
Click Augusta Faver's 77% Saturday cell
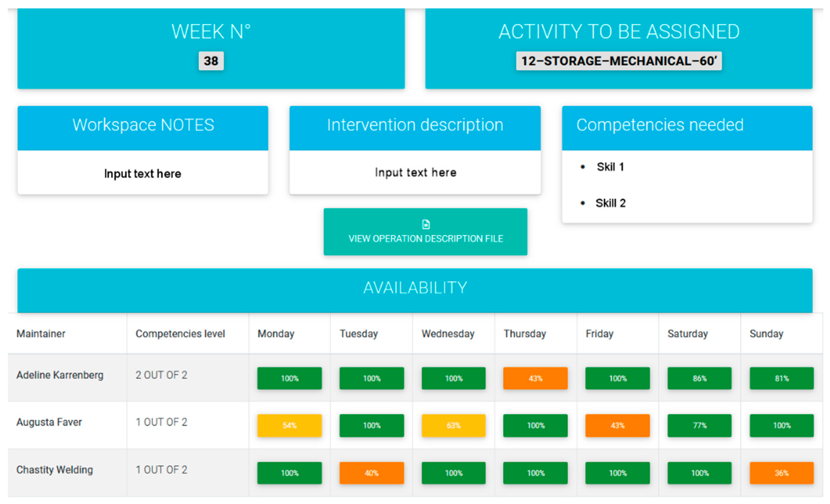[699, 426]
